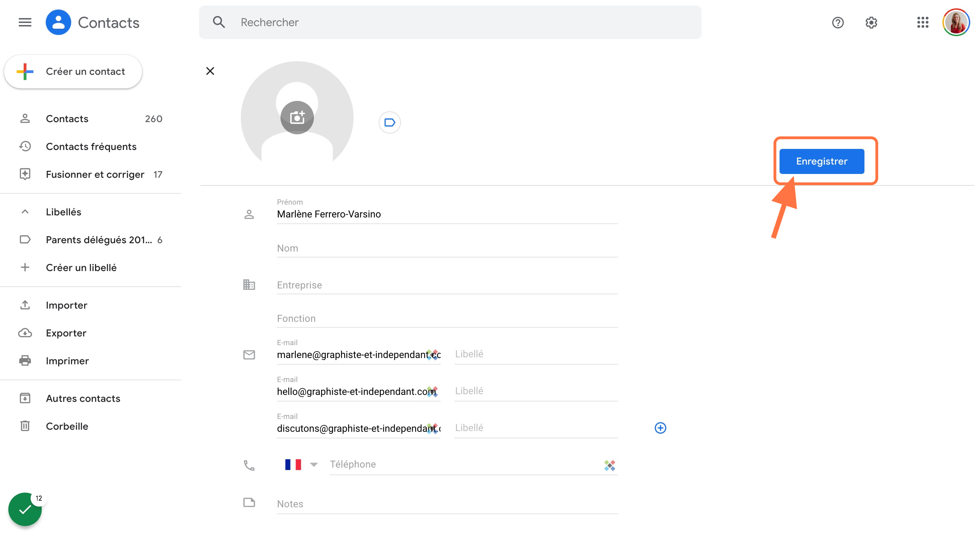Viewport: 980px width, 533px height.
Task: Select Contacts fréquents in the sidebar
Action: coord(91,146)
